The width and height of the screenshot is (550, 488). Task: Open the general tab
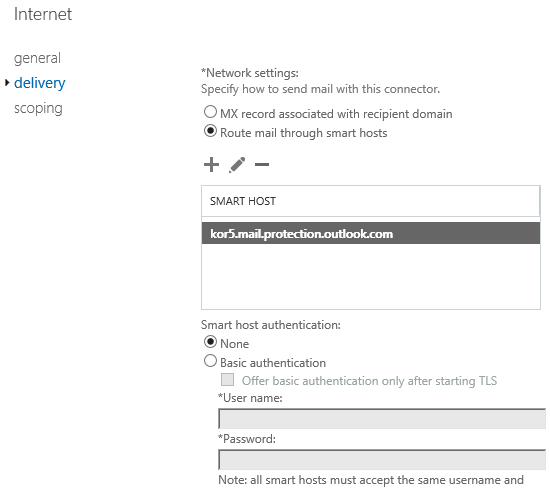[37, 58]
